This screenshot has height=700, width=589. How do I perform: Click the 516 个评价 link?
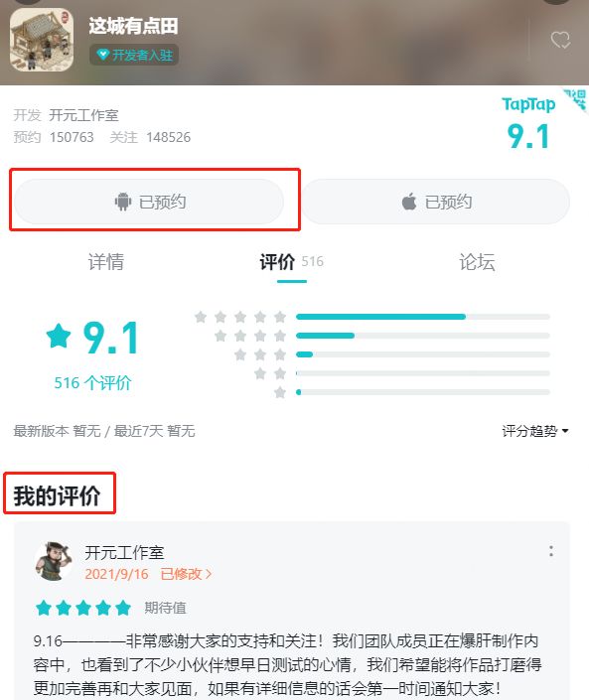pyautogui.click(x=93, y=382)
